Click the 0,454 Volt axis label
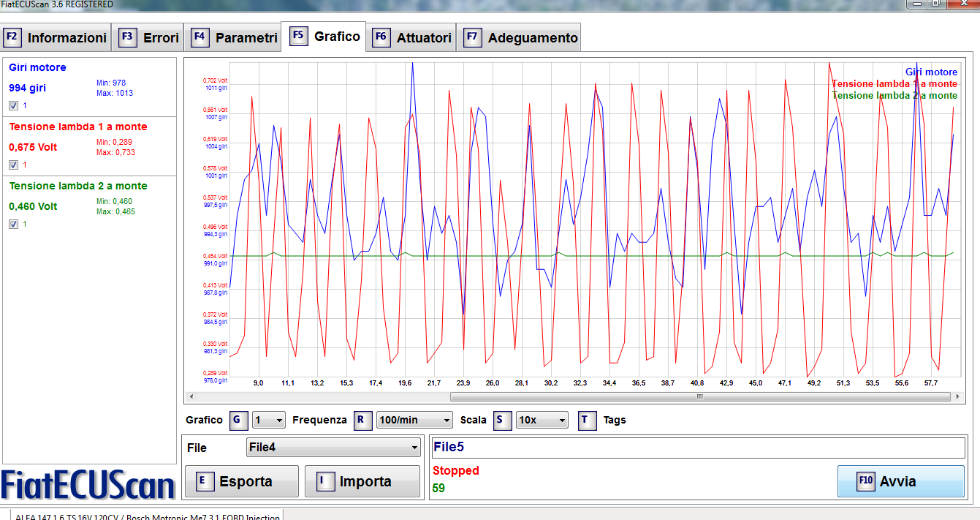Viewport: 980px width, 520px height. click(x=216, y=256)
